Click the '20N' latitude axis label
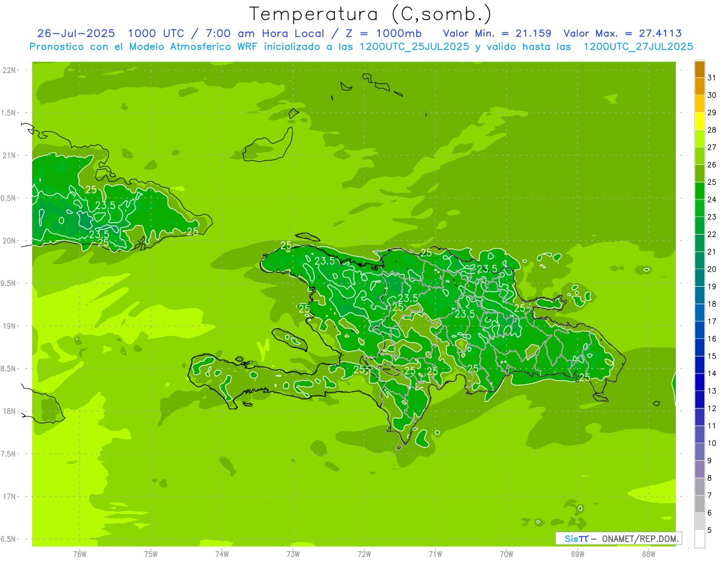Image resolution: width=728 pixels, height=562 pixels. coord(10,241)
